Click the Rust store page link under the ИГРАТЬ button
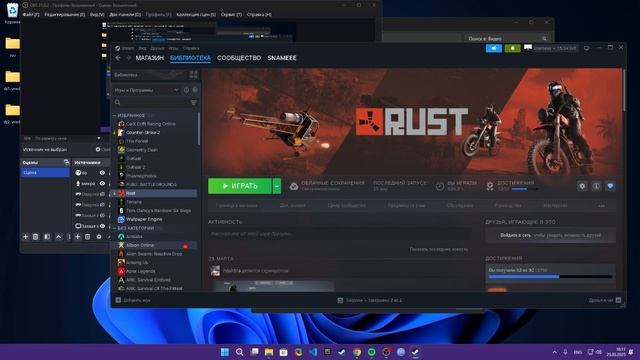Screen dimensions: 640x360 tap(237, 206)
